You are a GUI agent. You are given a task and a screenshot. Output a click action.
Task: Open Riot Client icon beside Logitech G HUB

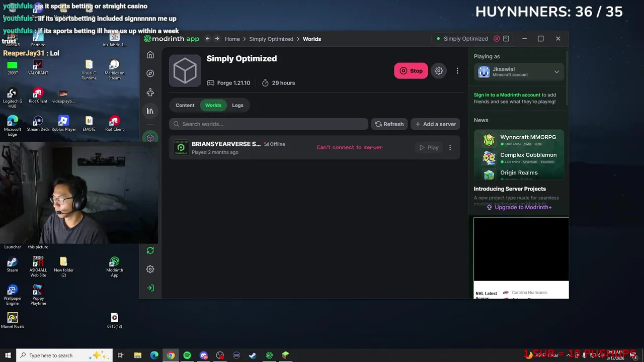click(38, 96)
